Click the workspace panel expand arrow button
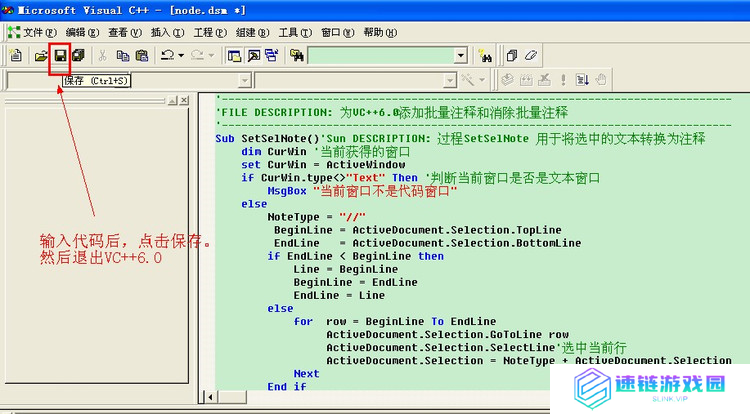 tap(172, 100)
